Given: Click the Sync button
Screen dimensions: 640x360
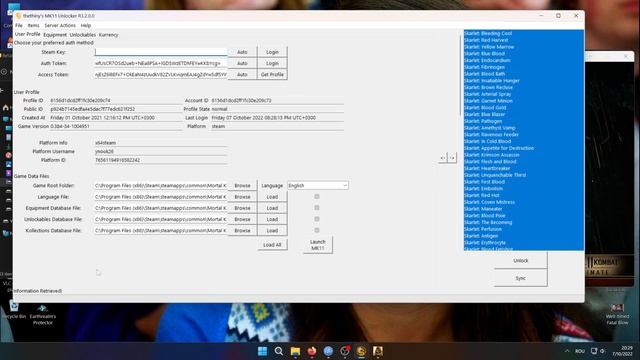Looking at the screenshot, I should (x=520, y=278).
